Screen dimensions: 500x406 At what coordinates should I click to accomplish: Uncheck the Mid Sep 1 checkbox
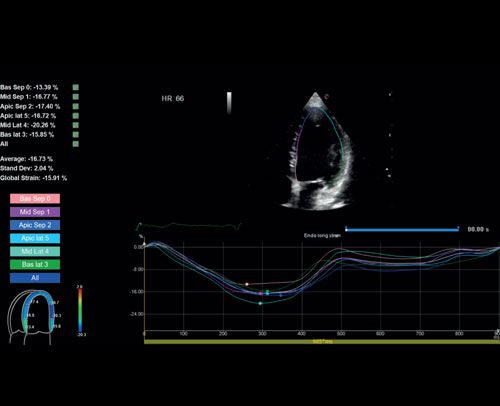coord(76,97)
